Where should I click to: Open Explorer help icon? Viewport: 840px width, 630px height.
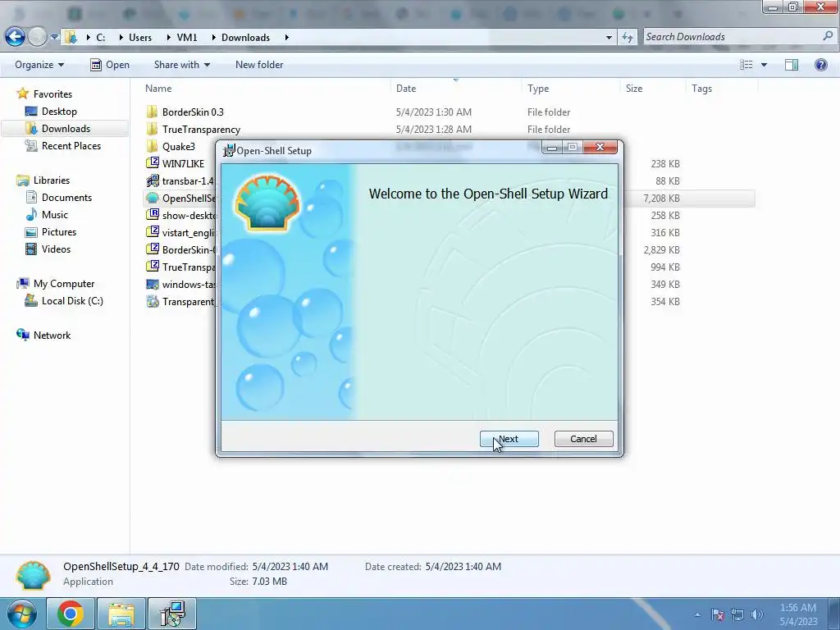(820, 64)
